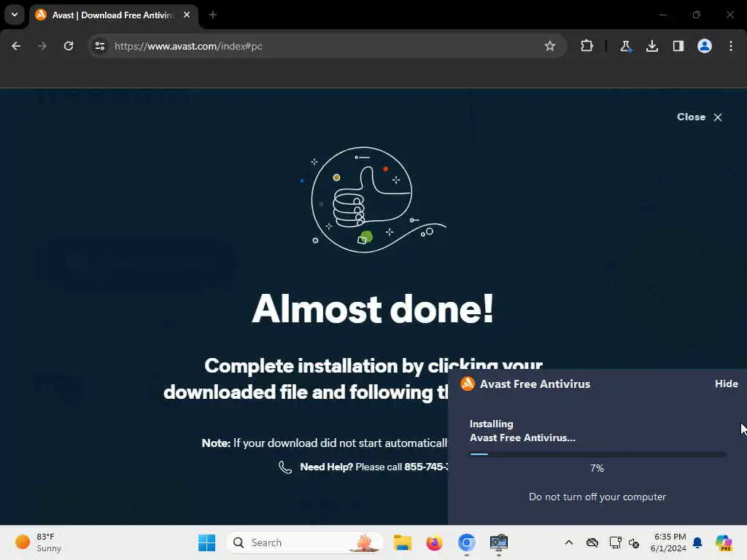Click the cloud sync tray icon
Viewport: 747px width, 560px height.
click(592, 542)
